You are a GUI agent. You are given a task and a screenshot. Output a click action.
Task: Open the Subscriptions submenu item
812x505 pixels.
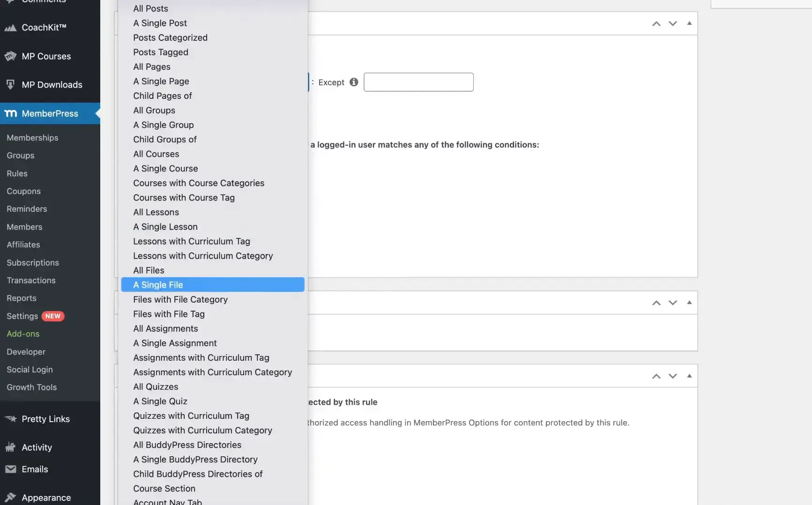coord(33,262)
